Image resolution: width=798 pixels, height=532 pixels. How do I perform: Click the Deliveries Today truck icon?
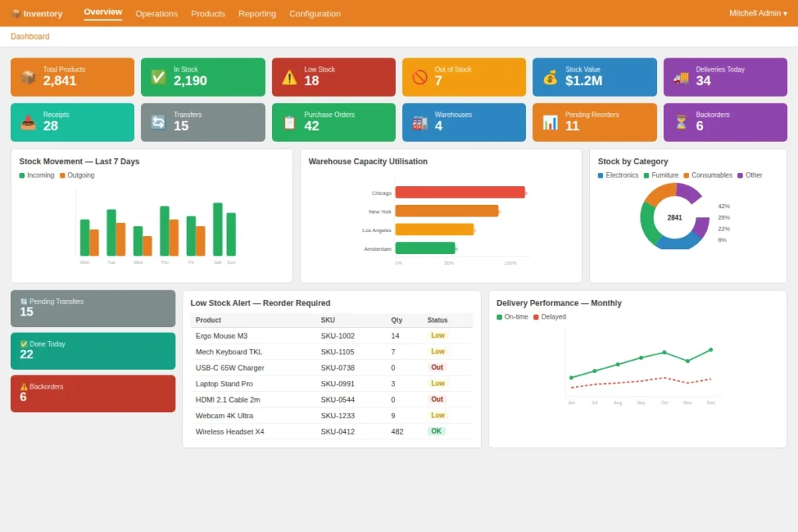pyautogui.click(x=681, y=77)
